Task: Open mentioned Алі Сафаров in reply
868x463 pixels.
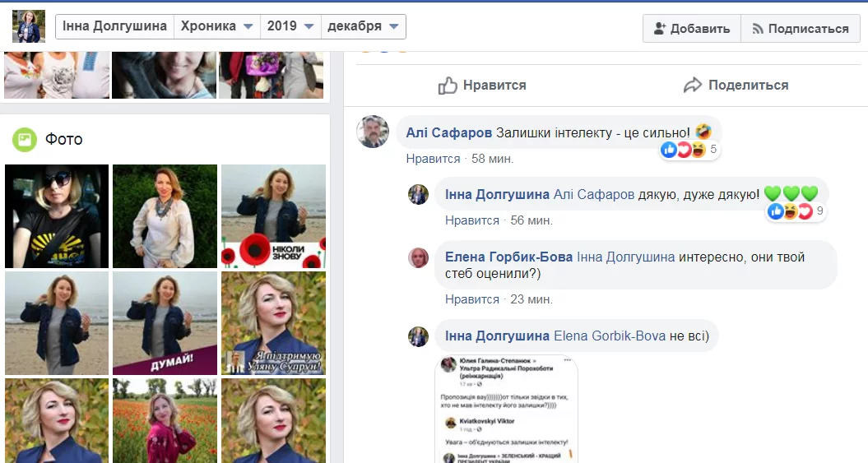Action: 594,195
